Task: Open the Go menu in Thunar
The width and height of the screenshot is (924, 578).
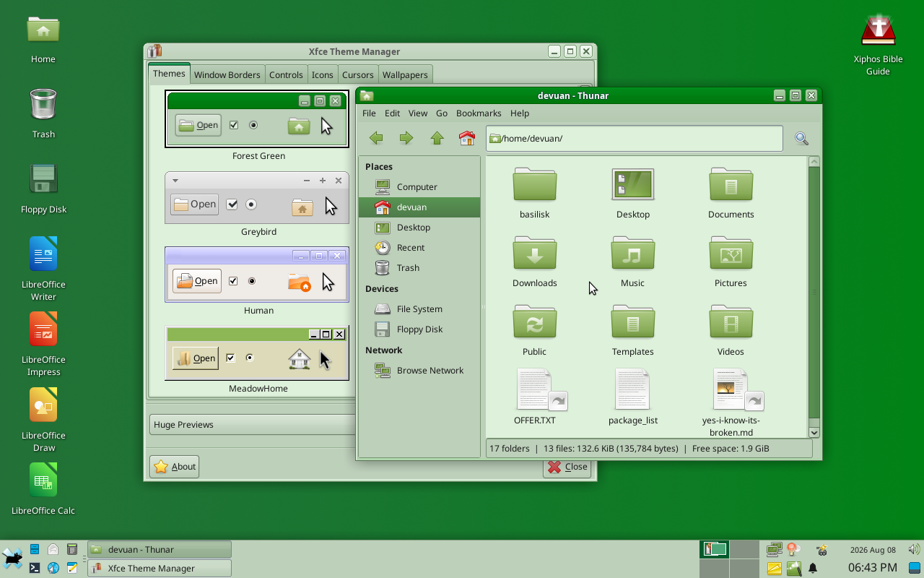Action: [x=442, y=113]
